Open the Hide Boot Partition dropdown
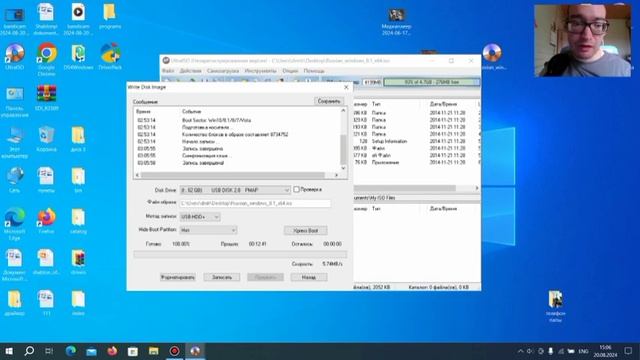 208,230
